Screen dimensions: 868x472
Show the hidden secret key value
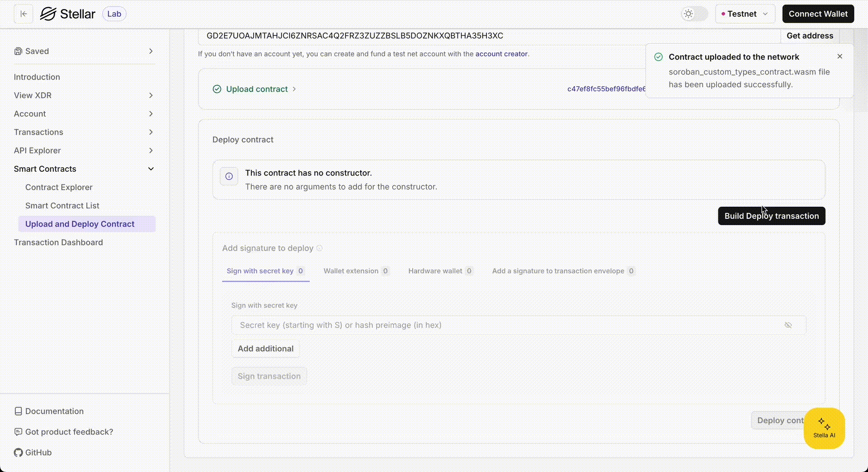[789, 325]
